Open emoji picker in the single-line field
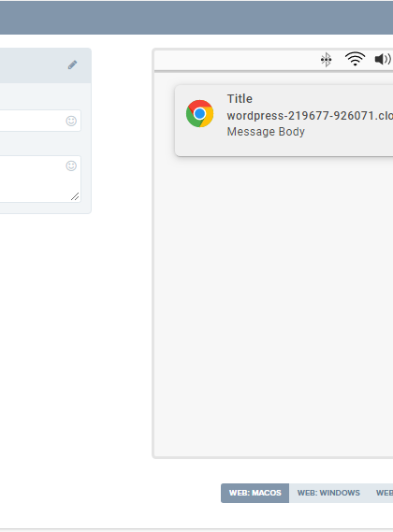This screenshot has width=393, height=532. pyautogui.click(x=71, y=121)
